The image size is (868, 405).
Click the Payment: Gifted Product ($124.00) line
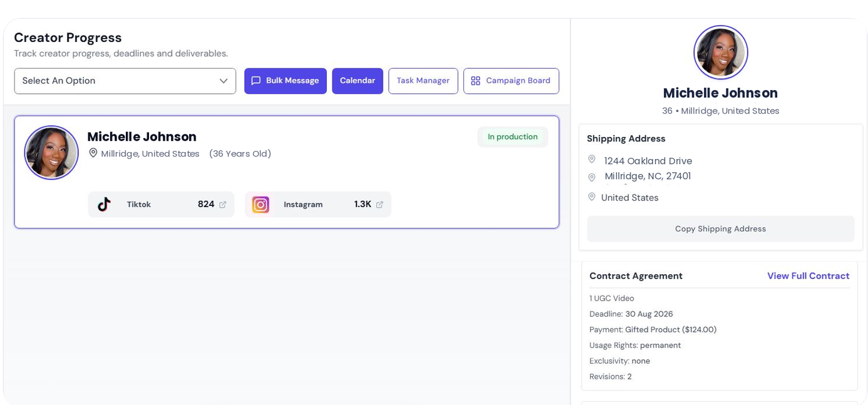pos(653,330)
